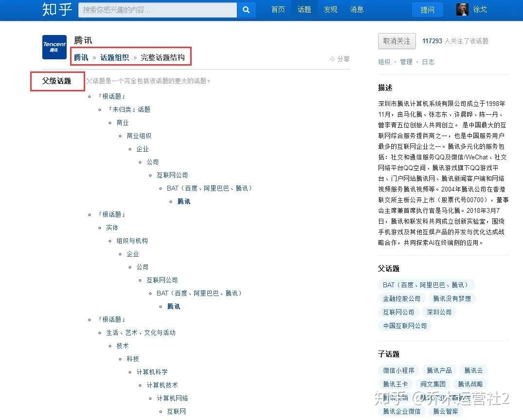523x420 pixels.
Task: Select 计算机技术 in the topic tree
Action: 162,385
